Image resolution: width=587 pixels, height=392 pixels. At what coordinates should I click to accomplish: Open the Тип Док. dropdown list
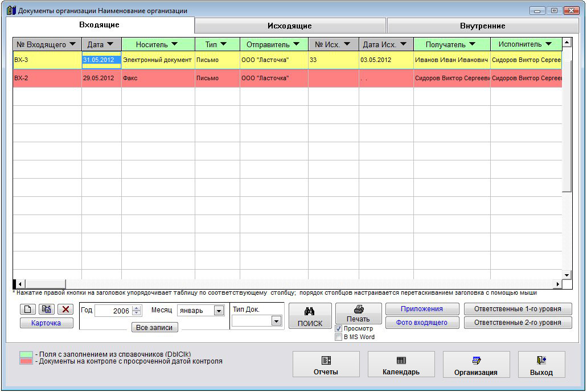click(276, 321)
